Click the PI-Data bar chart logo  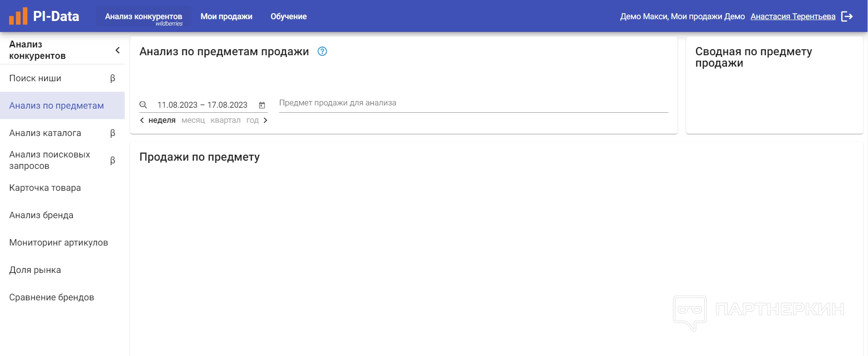click(x=18, y=16)
